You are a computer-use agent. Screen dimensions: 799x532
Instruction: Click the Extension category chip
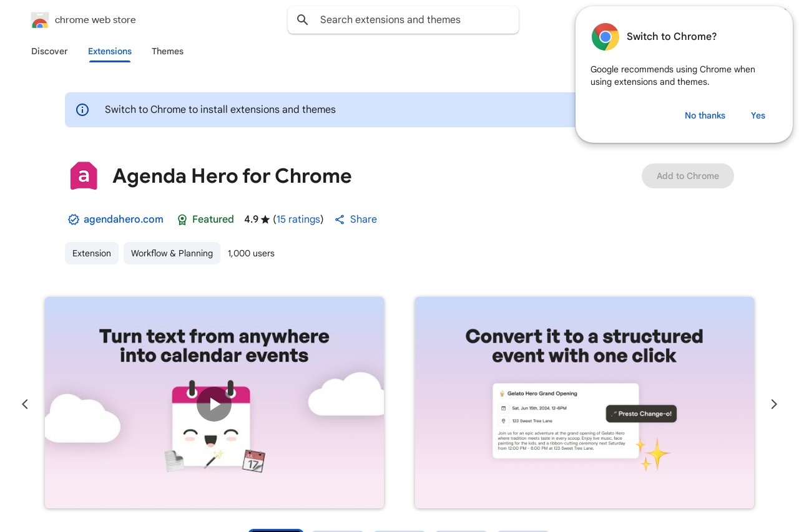click(x=92, y=253)
